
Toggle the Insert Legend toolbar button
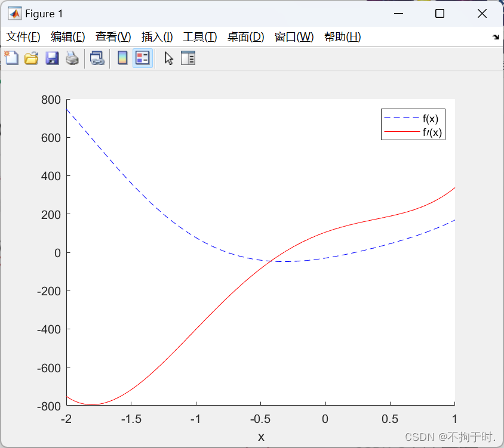point(142,58)
